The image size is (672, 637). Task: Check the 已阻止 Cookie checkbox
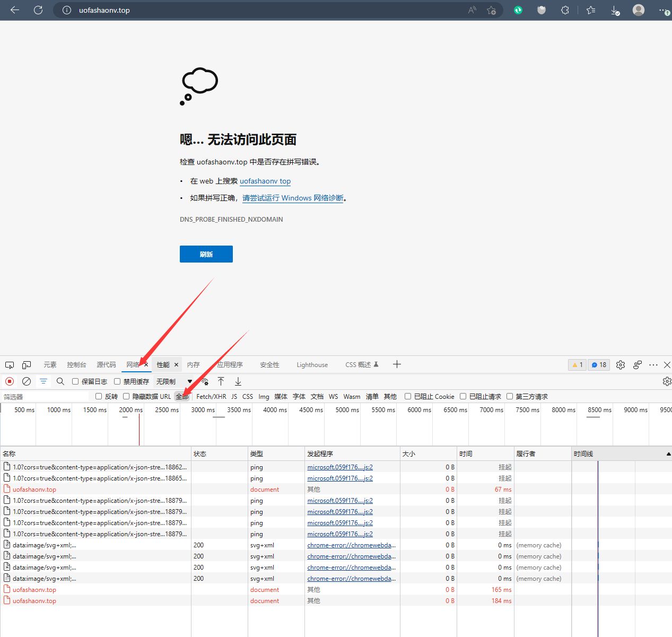click(x=408, y=396)
